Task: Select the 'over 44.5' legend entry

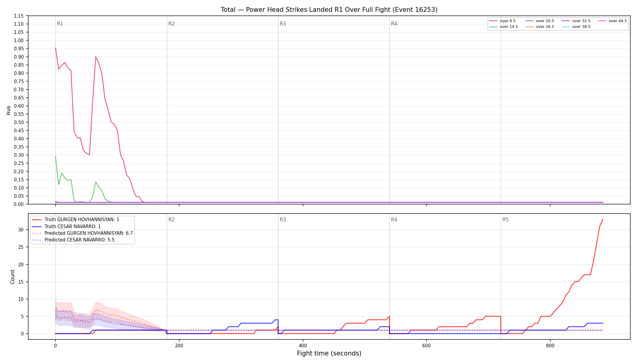Action: pos(612,21)
